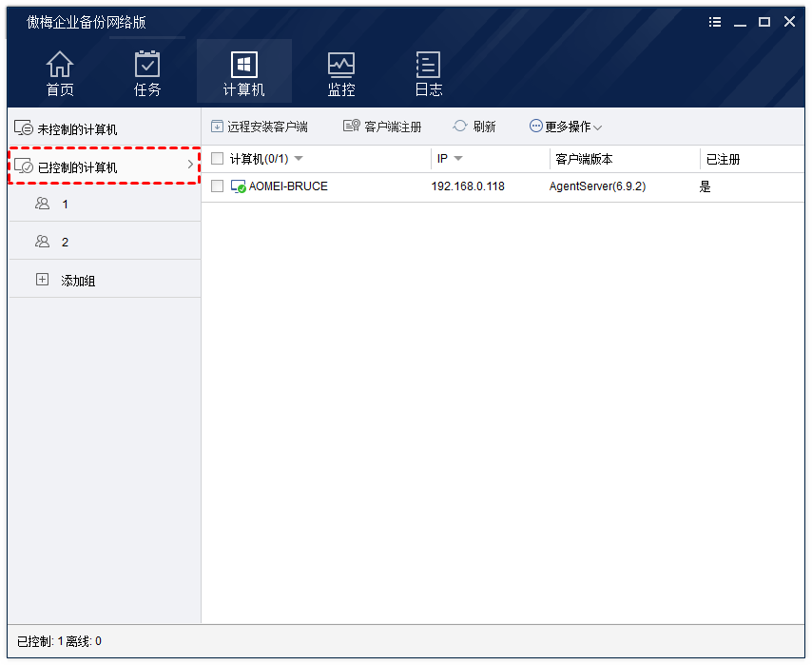The height and width of the screenshot is (665, 812).
Task: Open the 计算机(0/1) column filter arrow
Action: pos(299,159)
